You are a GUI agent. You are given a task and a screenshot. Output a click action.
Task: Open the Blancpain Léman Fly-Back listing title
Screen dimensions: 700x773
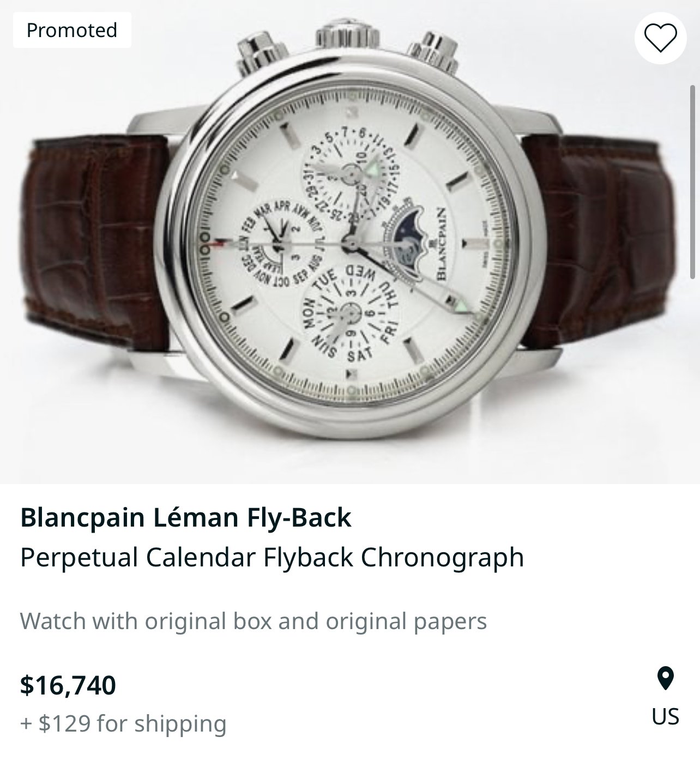pos(185,517)
